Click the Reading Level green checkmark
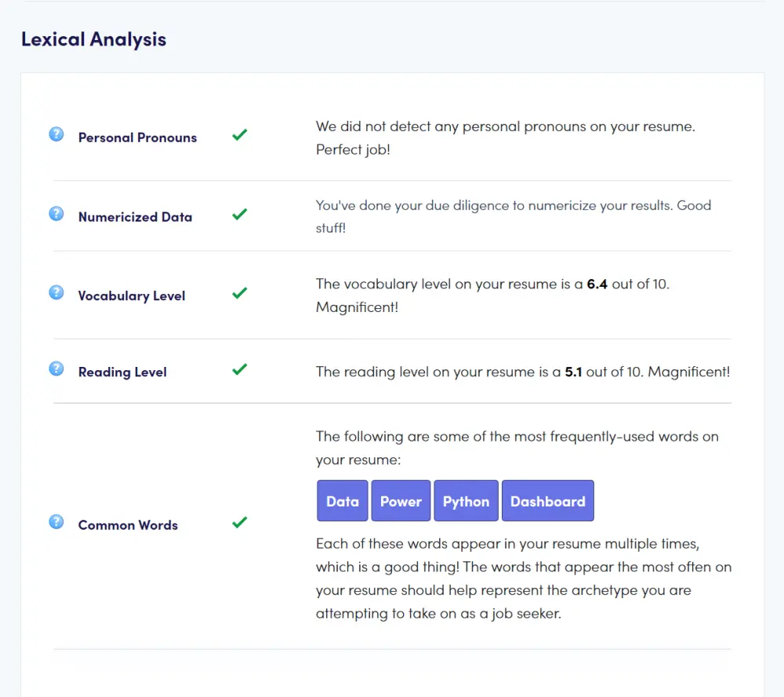 (240, 368)
